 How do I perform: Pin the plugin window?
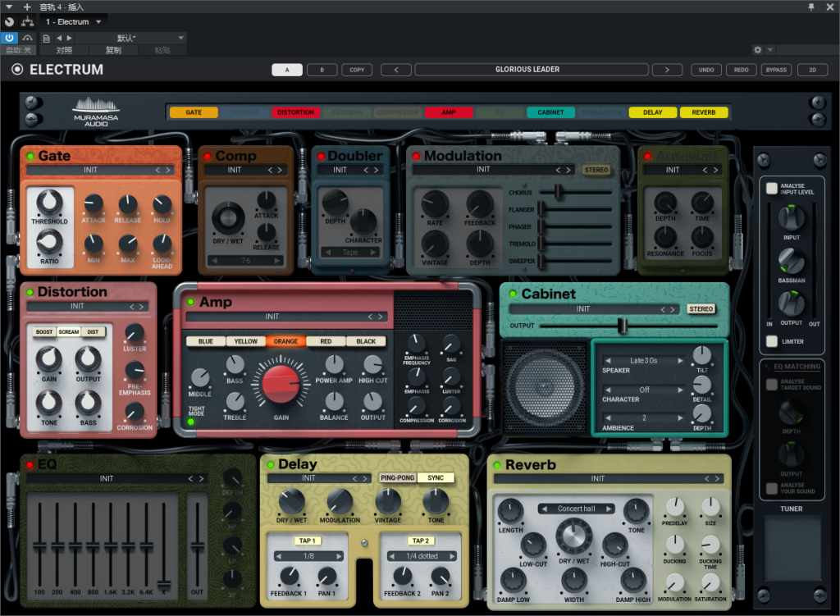[x=811, y=7]
